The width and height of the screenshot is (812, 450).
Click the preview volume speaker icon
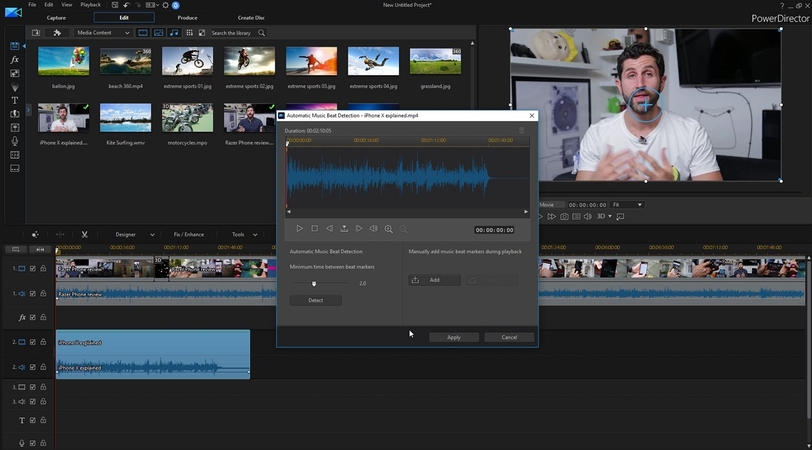pos(588,216)
